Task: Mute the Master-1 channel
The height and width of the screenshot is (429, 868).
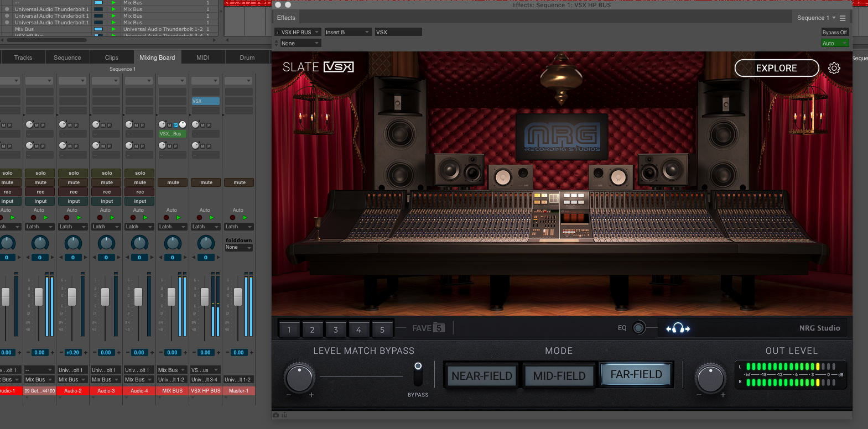Action: coord(240,182)
